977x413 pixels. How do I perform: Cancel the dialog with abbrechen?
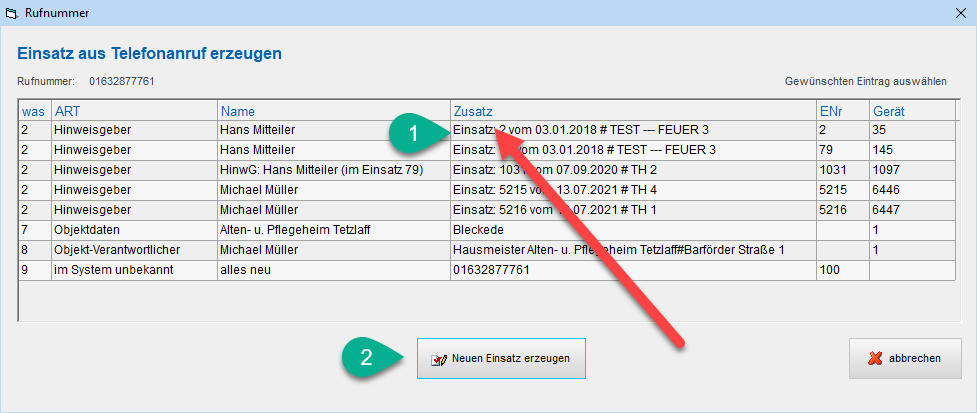coord(904,358)
